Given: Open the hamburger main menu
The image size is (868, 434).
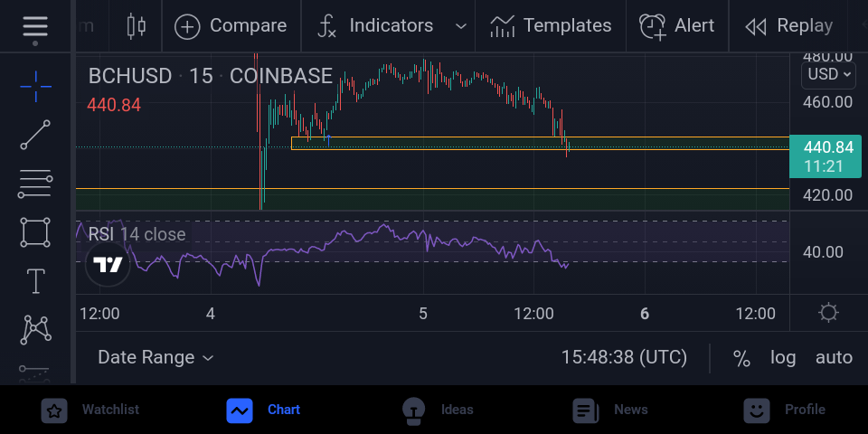Looking at the screenshot, I should pos(35,26).
